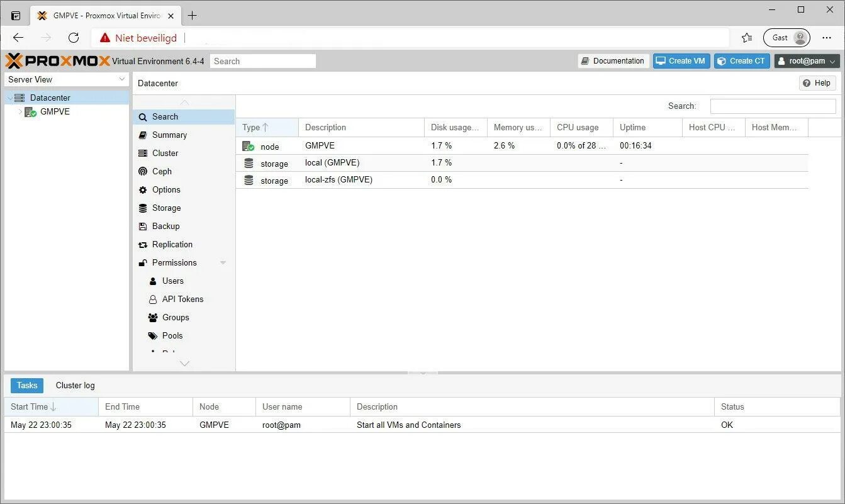The image size is (845, 504).
Task: Open the Summary menu item
Action: (184, 135)
